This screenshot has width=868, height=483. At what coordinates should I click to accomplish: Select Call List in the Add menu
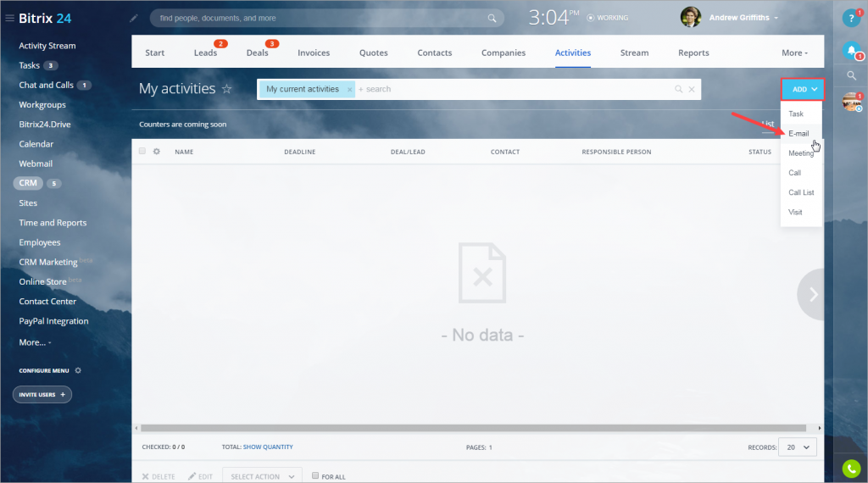800,192
